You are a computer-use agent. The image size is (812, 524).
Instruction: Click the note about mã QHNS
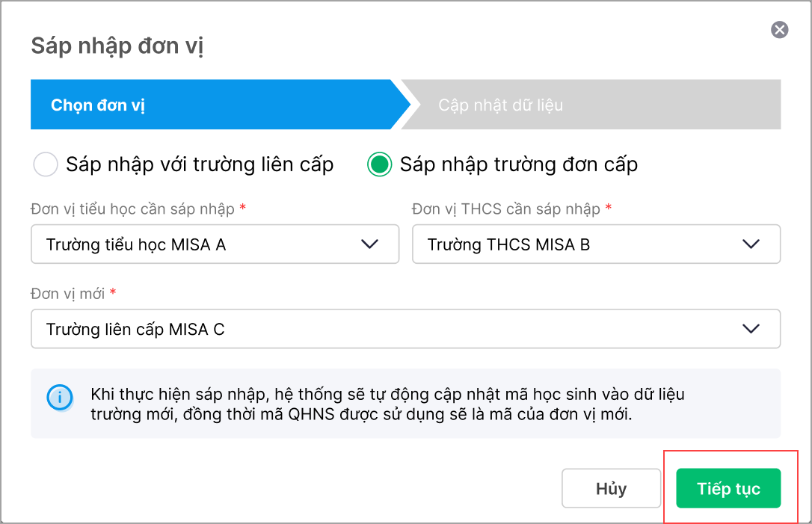click(387, 404)
